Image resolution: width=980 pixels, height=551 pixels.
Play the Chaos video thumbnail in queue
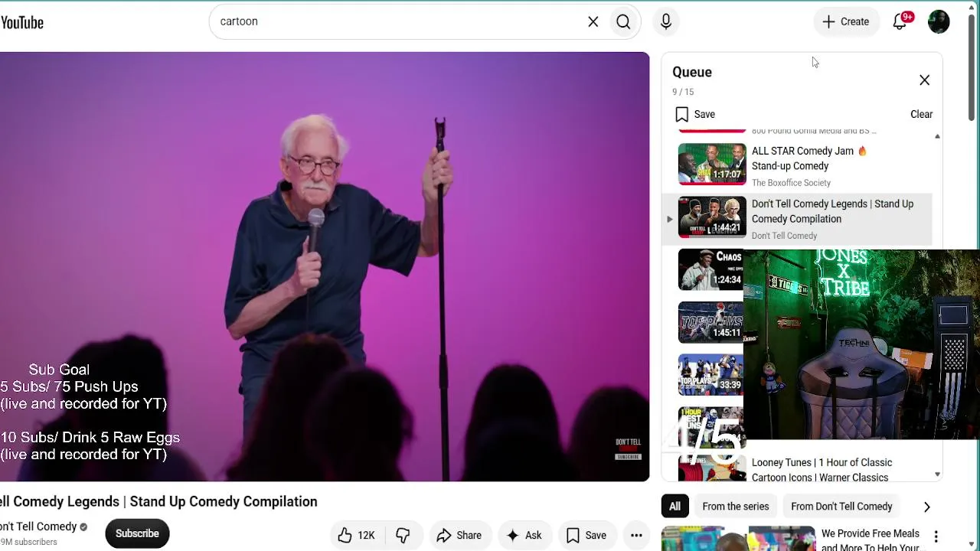click(x=710, y=269)
